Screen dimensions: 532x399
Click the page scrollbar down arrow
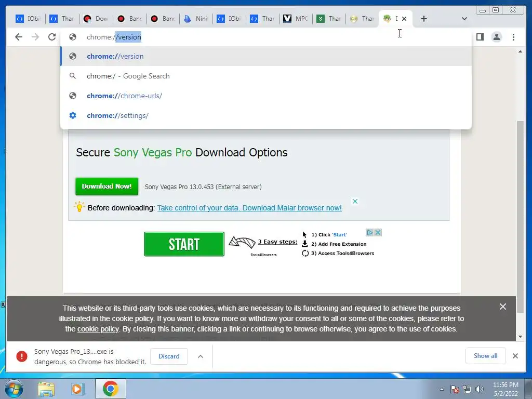coord(520,337)
